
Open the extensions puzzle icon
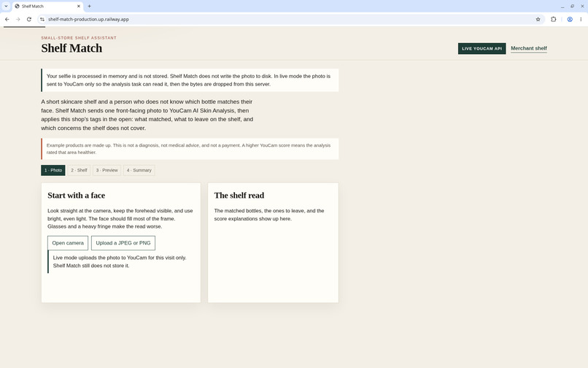click(x=554, y=19)
